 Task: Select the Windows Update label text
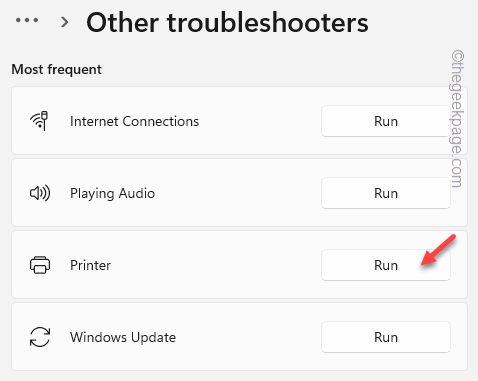[123, 337]
